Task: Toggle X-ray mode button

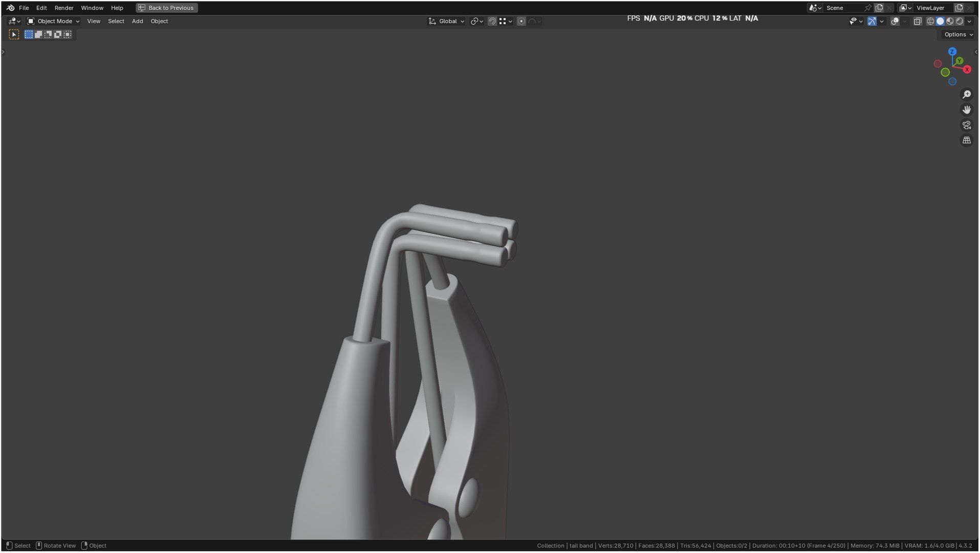Action: (x=917, y=22)
